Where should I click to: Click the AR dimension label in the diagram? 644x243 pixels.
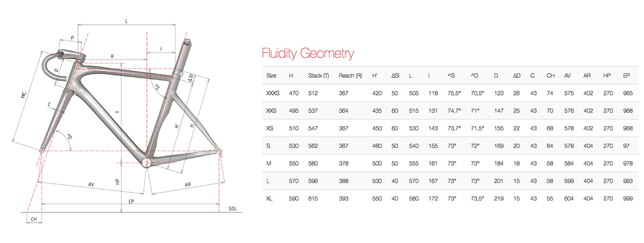click(x=188, y=184)
